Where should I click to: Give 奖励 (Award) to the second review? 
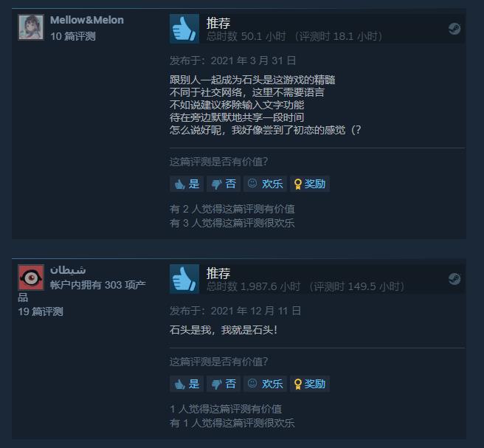[310, 384]
